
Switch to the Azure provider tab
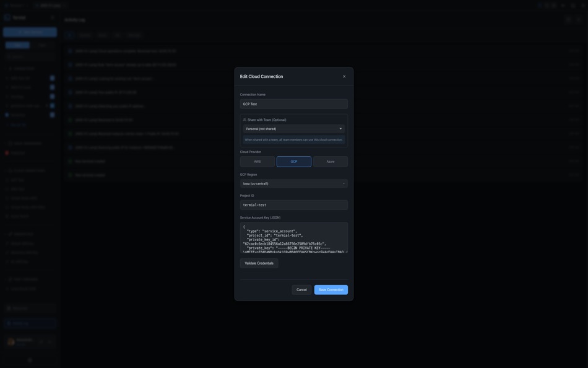point(330,160)
